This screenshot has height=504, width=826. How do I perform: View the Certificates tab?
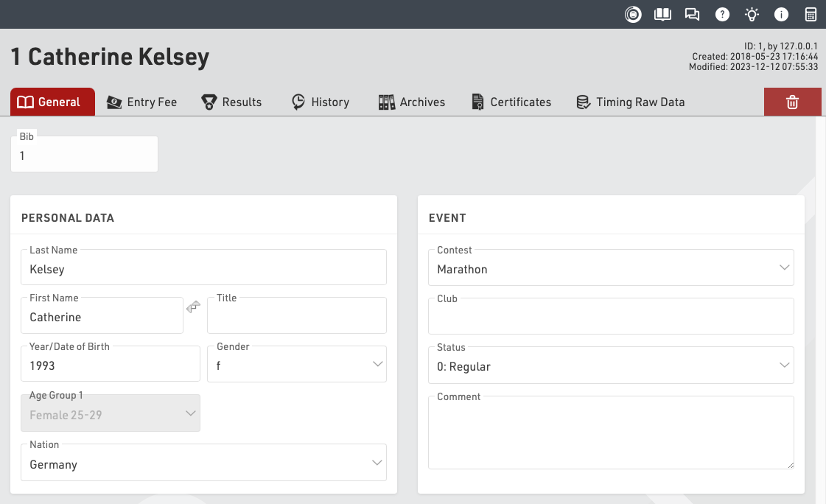tap(511, 102)
